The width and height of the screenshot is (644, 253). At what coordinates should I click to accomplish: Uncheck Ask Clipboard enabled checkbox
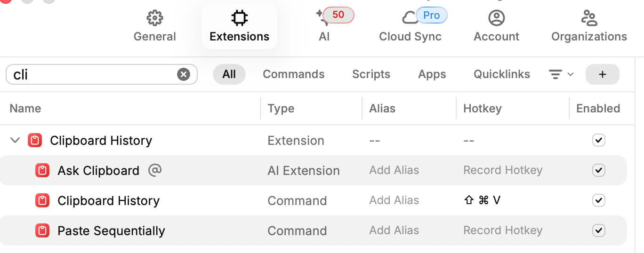(x=598, y=170)
